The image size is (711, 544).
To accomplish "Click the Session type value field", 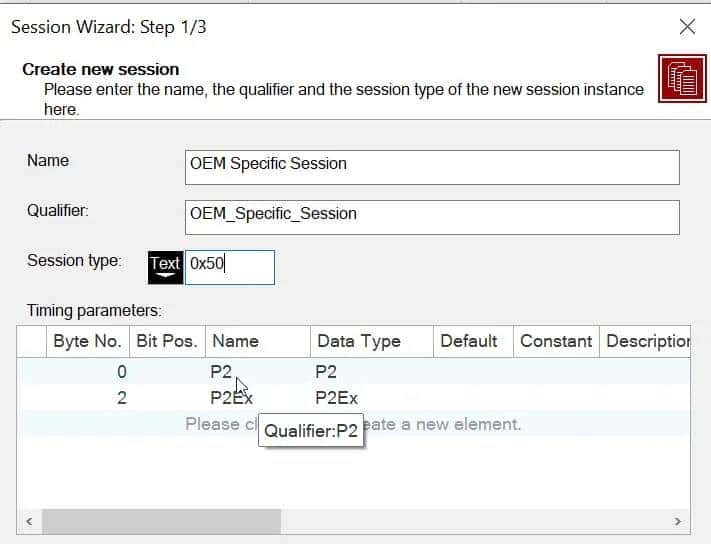I will (x=230, y=266).
